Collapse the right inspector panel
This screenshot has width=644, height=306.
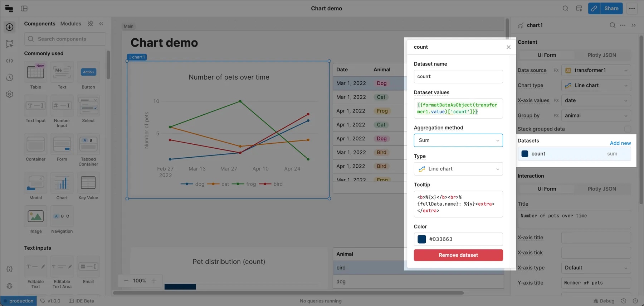[x=634, y=25]
